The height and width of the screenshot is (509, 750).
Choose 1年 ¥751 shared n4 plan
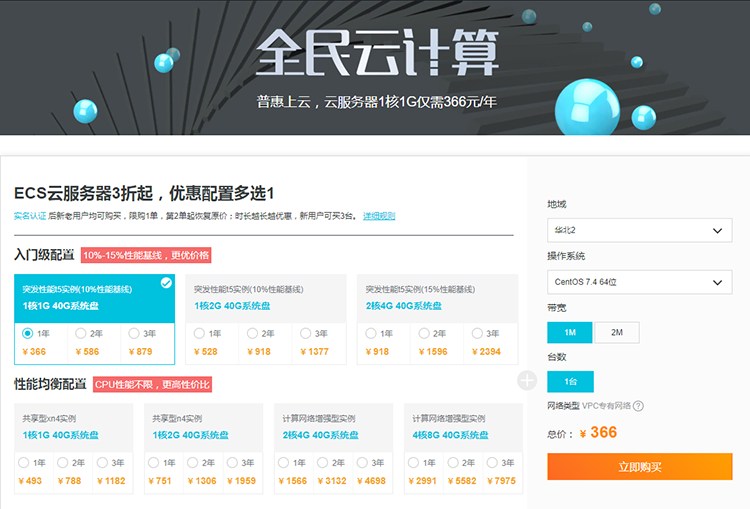coord(154,462)
